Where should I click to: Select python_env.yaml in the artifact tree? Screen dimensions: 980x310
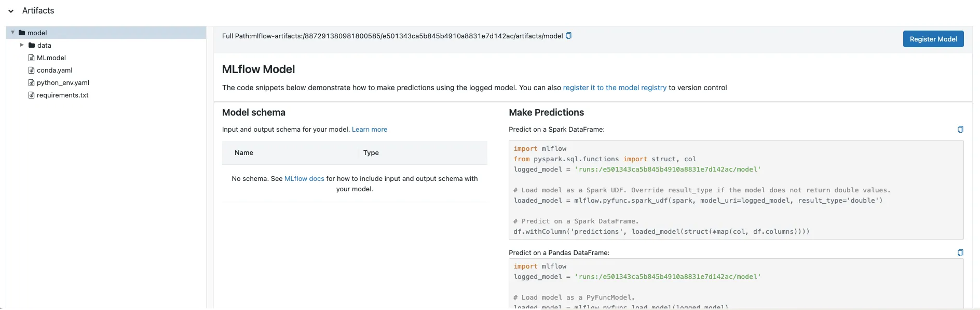[63, 82]
